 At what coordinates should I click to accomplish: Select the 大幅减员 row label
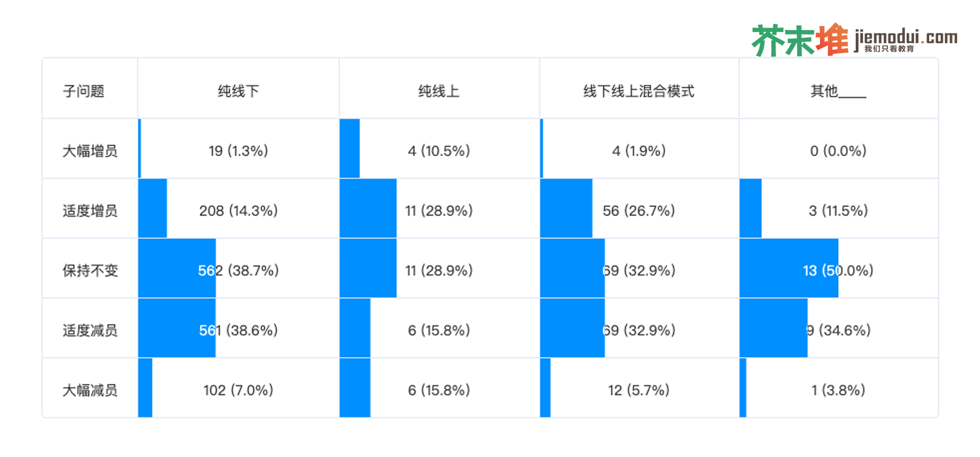click(x=90, y=390)
